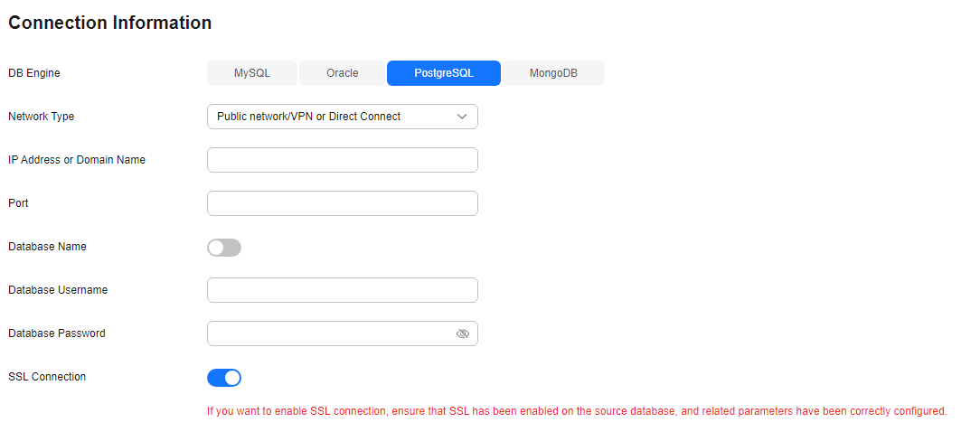Select the PostgreSQL engine option
980x432 pixels.
444,73
